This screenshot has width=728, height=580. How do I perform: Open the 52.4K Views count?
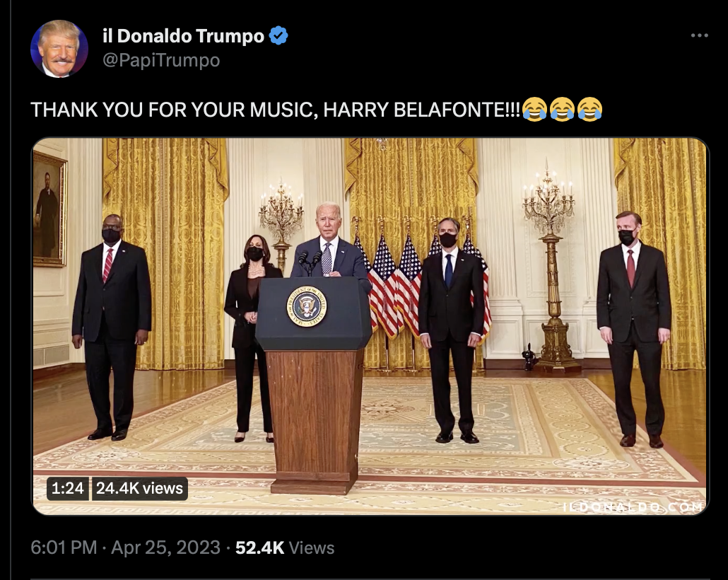(x=285, y=547)
